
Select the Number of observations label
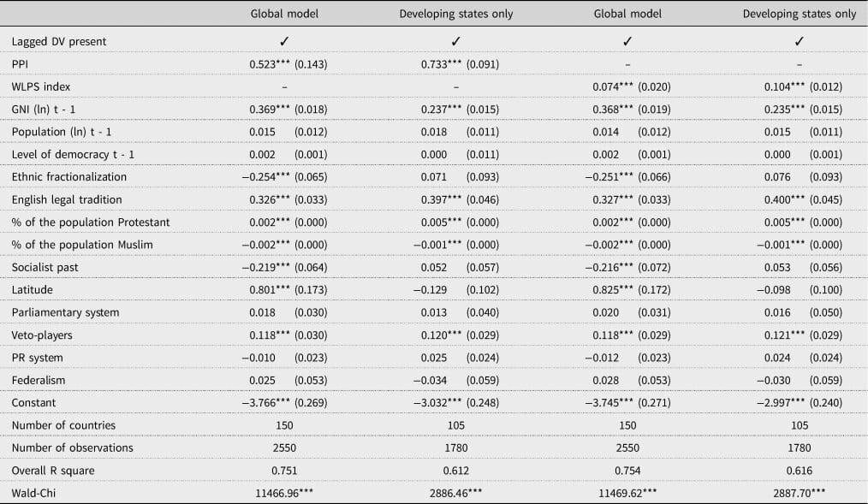tap(73, 448)
